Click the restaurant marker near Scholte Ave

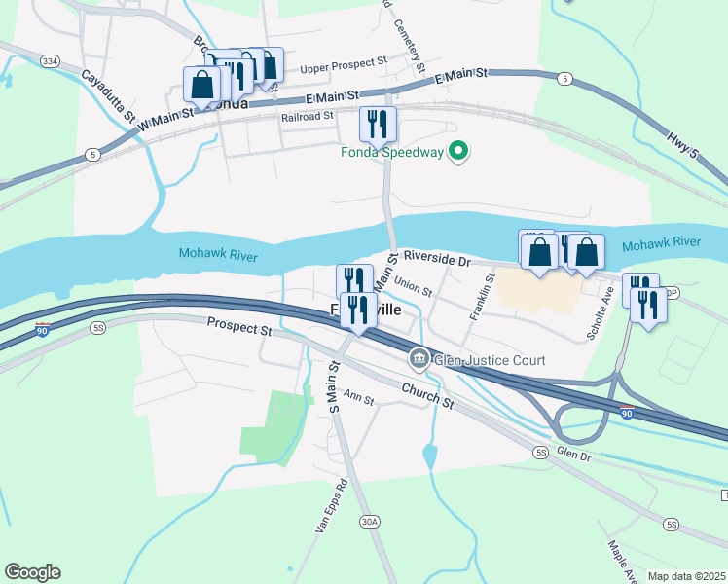(x=648, y=305)
